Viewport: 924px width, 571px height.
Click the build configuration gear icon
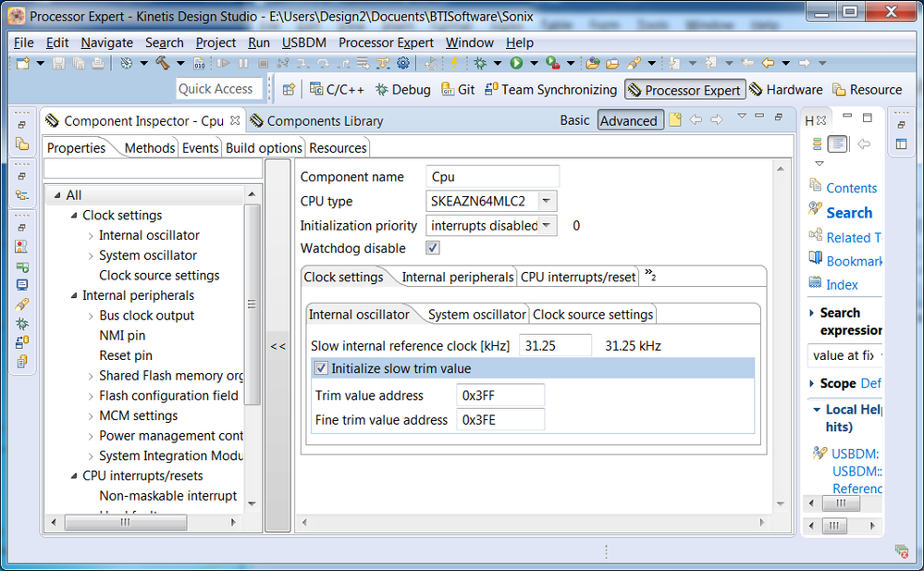pos(126,63)
